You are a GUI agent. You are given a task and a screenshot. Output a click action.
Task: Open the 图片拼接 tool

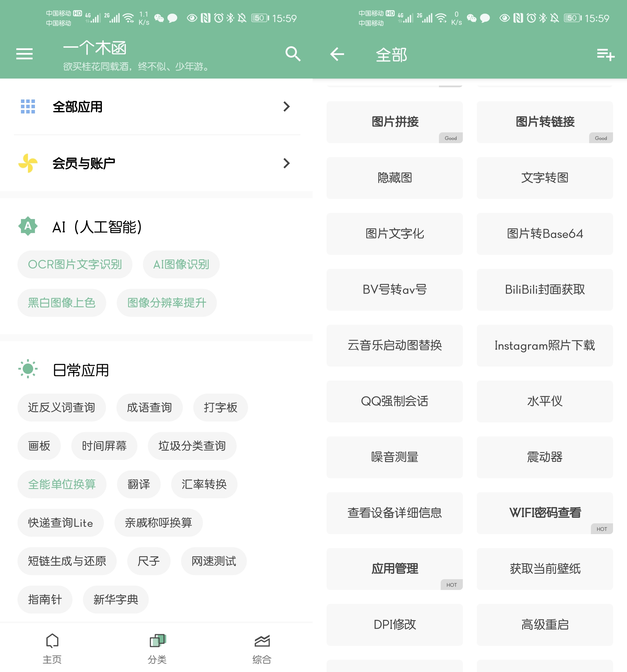pos(394,122)
